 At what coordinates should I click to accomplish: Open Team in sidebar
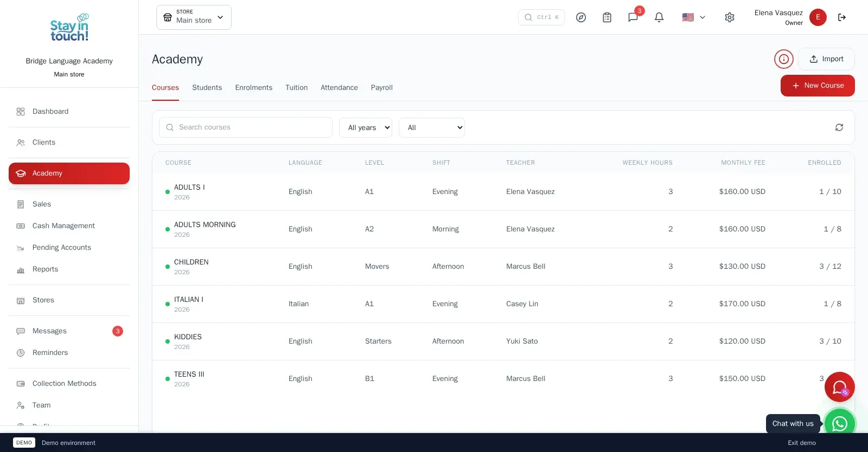[69, 405]
